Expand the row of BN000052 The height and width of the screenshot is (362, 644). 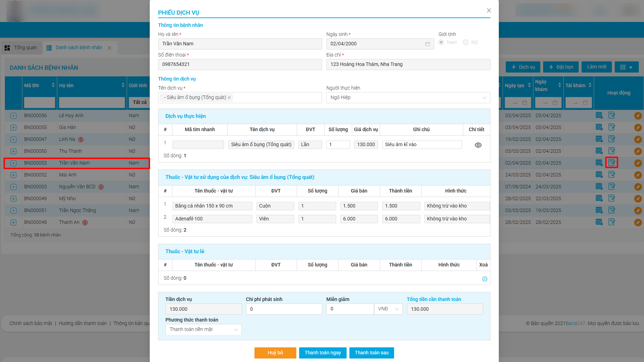13,175
